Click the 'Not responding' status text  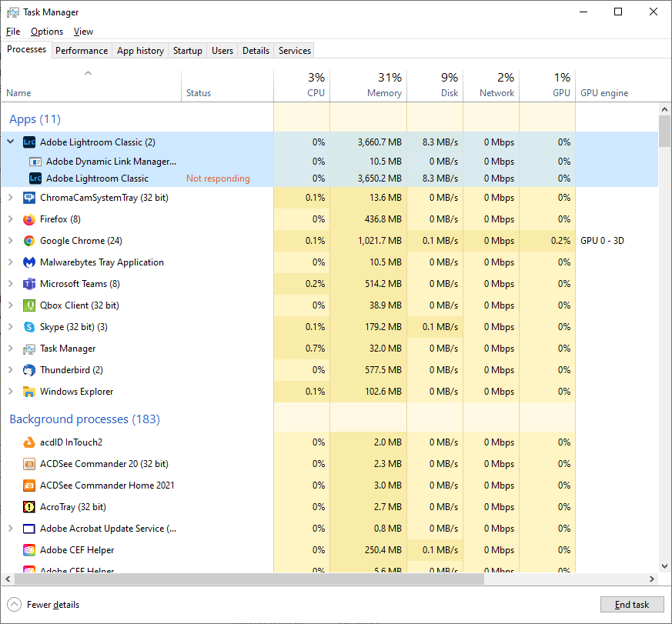[218, 179]
